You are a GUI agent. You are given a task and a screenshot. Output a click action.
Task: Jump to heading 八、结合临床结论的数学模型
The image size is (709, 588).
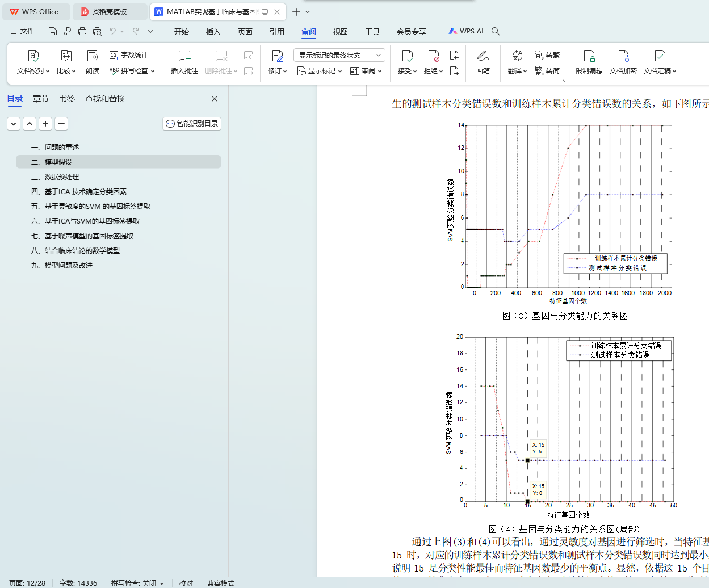(75, 251)
